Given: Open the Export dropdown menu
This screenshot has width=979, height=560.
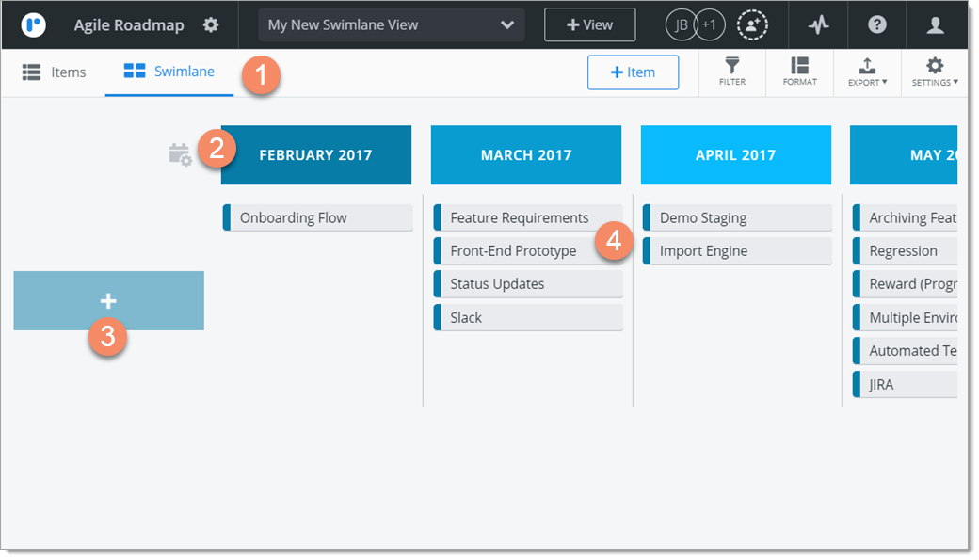Looking at the screenshot, I should 867,72.
